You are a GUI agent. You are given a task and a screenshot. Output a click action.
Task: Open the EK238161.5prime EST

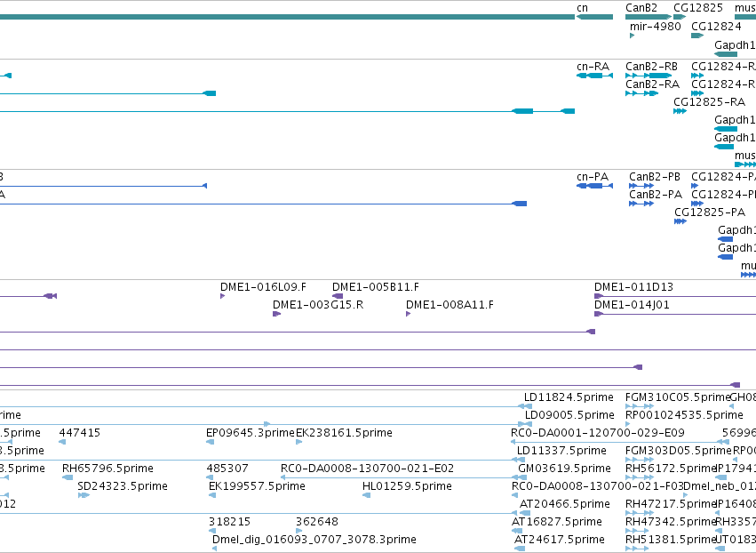298,442
